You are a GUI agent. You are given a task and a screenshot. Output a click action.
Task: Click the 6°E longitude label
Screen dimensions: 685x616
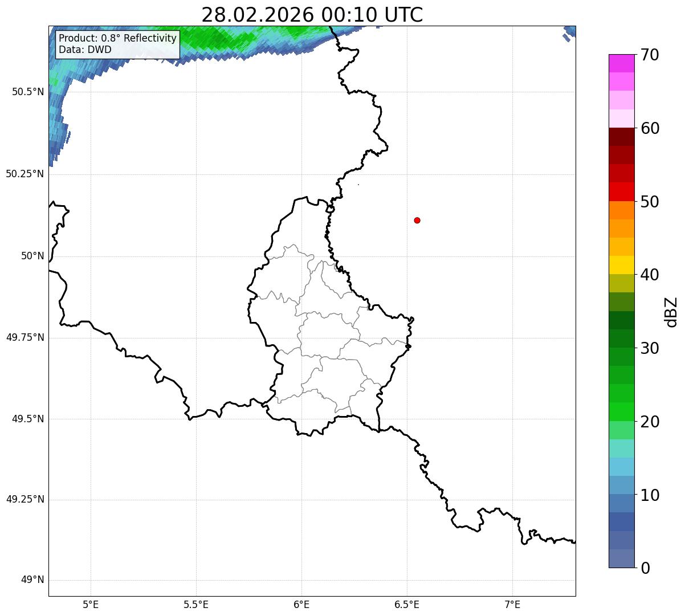(x=301, y=605)
